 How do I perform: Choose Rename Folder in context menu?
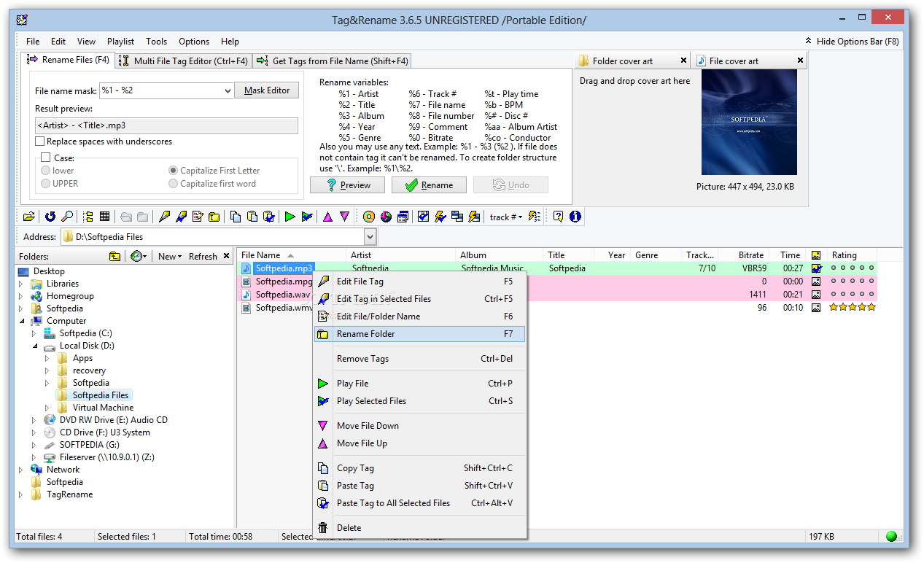[x=419, y=334]
